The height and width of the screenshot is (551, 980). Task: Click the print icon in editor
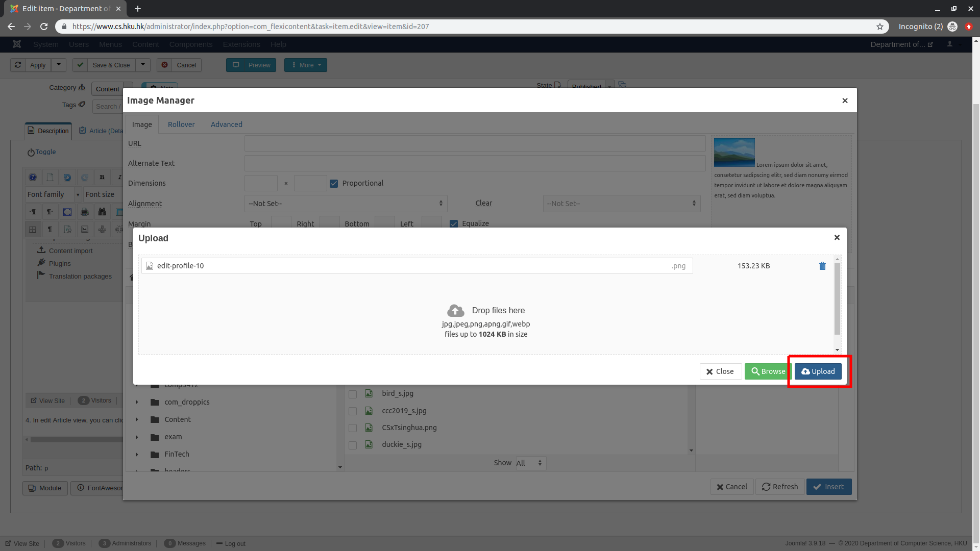pos(85,212)
